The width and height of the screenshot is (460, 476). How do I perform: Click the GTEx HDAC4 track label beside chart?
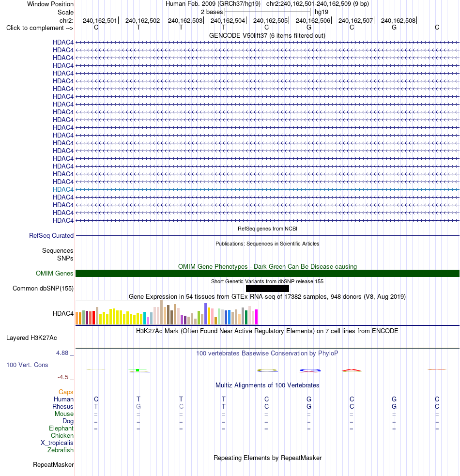point(63,314)
